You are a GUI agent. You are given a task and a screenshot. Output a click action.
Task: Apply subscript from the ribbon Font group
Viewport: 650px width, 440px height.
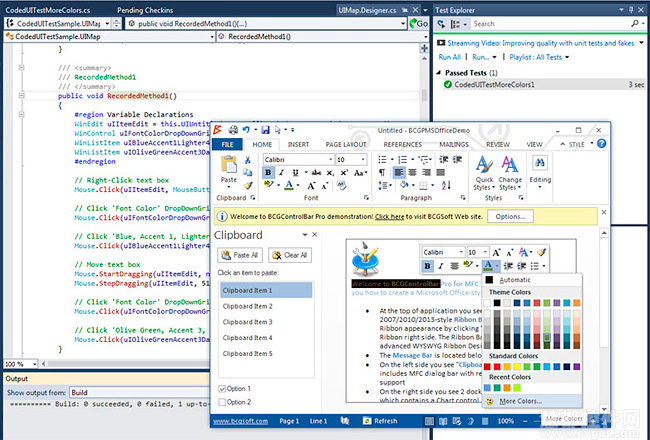(330, 173)
